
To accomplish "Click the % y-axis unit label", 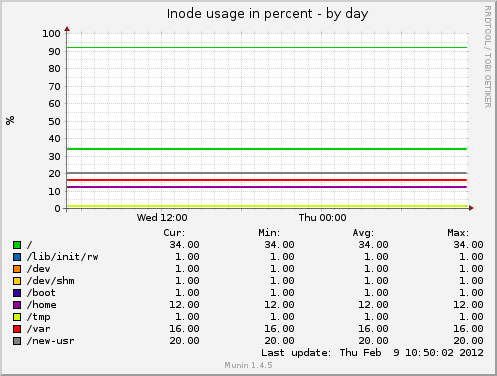I will pyautogui.click(x=10, y=120).
